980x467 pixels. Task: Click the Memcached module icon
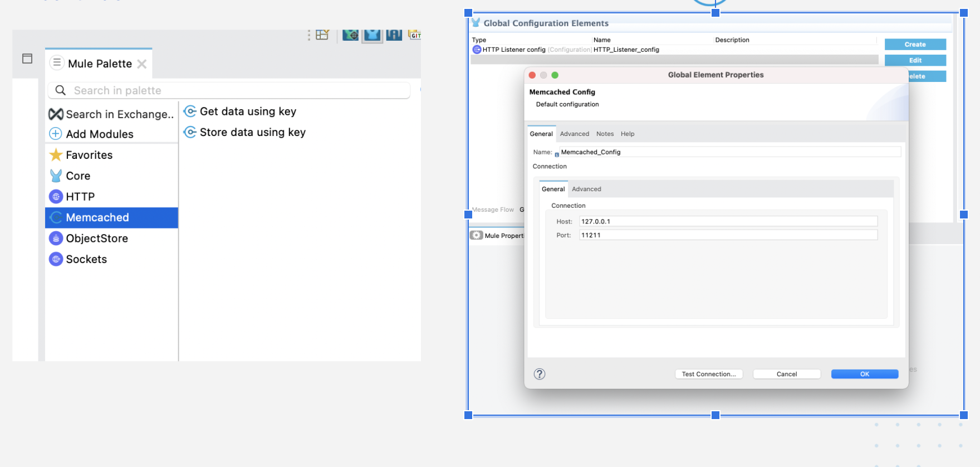(x=56, y=217)
